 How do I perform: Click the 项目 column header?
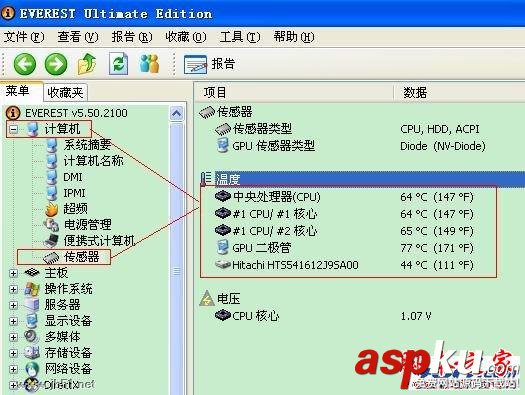[x=293, y=92]
